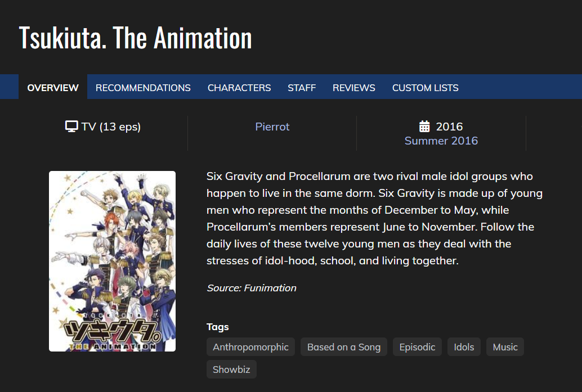
Task: Select the Staff tab
Action: coord(302,88)
